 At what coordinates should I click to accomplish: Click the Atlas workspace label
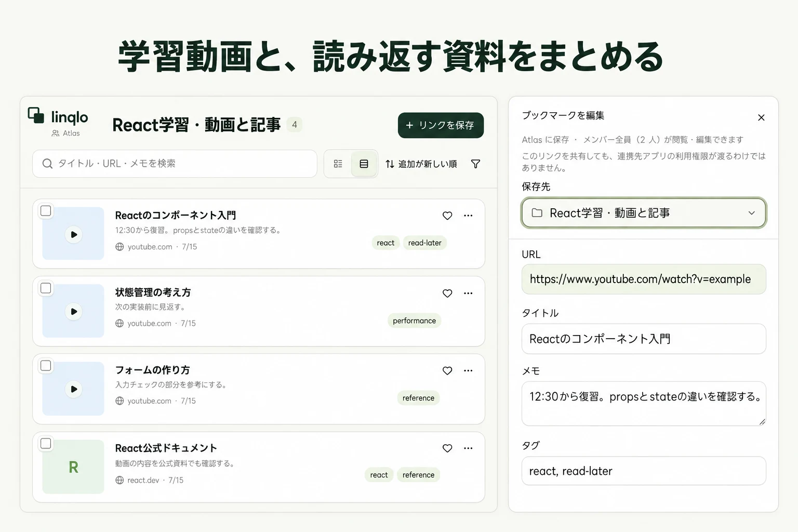tap(66, 134)
